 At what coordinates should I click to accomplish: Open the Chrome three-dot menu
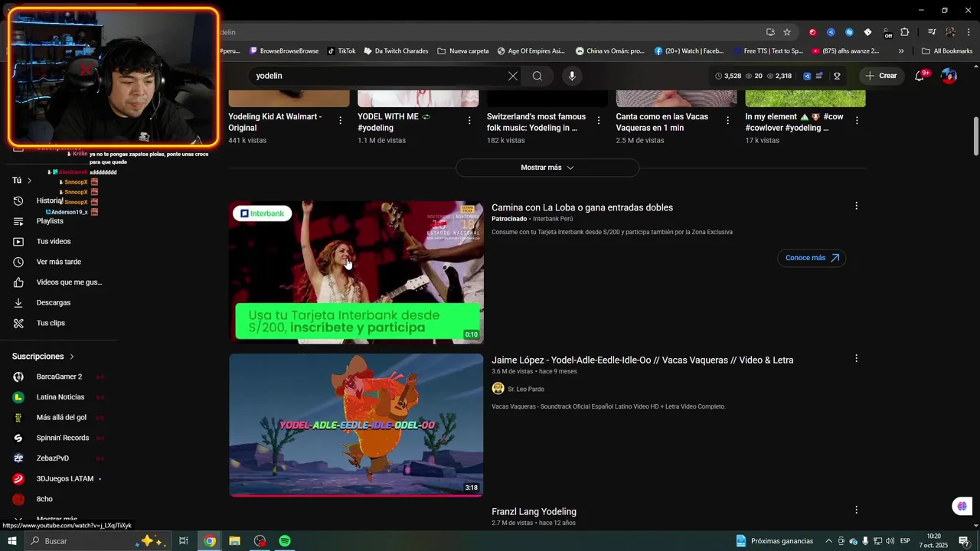[969, 32]
